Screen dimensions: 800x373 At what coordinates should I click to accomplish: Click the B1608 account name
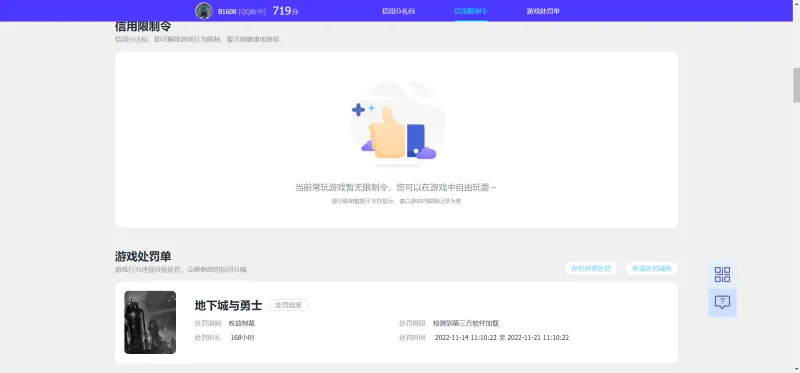[227, 11]
